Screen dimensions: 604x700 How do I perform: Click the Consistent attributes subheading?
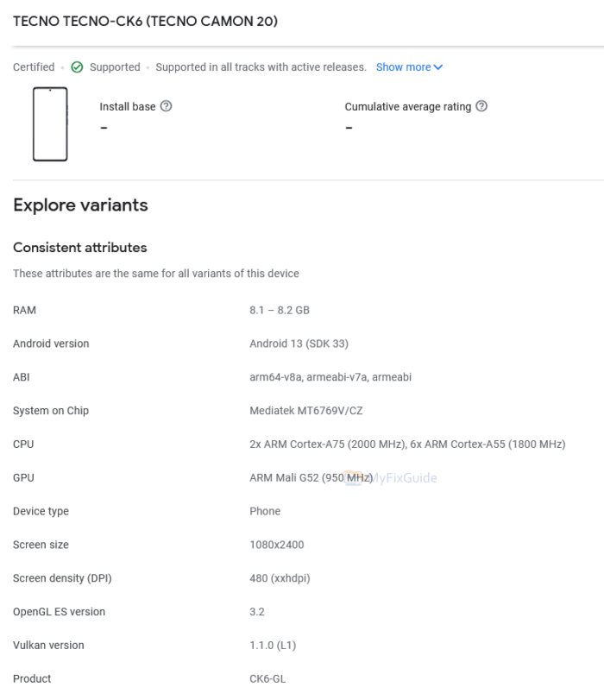(79, 248)
